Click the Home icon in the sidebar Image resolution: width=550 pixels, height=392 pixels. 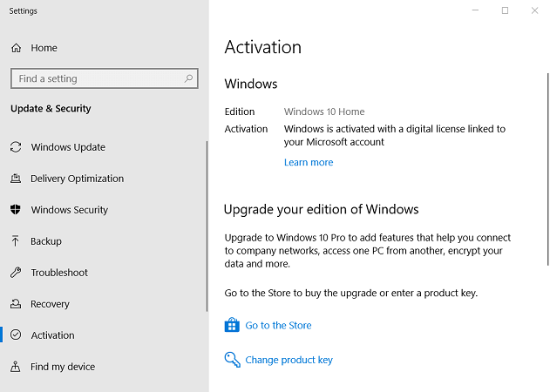(x=16, y=48)
